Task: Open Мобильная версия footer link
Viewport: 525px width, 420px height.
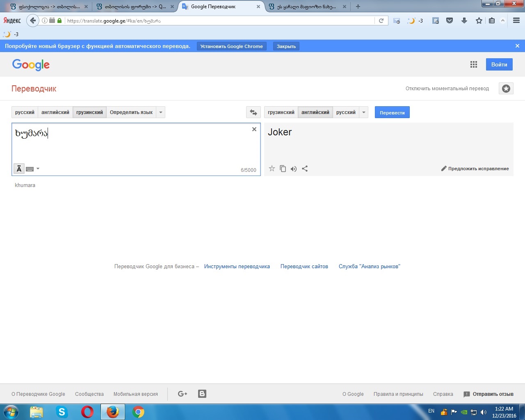Action: [x=136, y=394]
